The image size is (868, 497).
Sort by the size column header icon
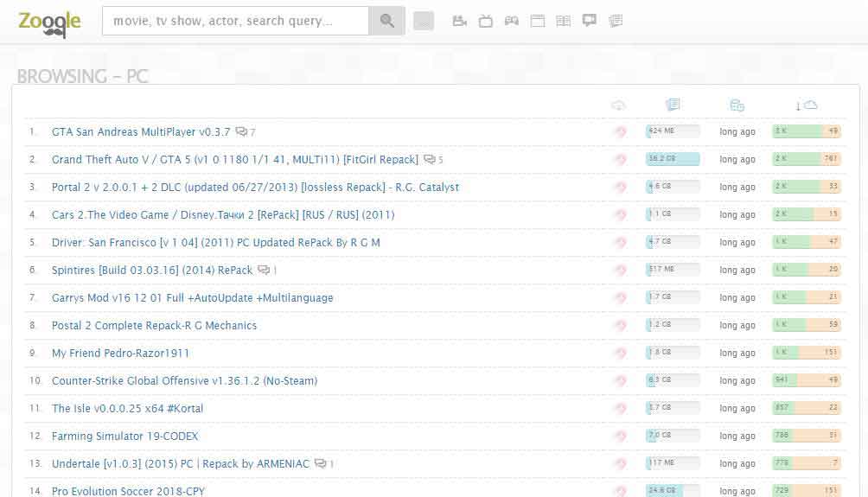(673, 105)
